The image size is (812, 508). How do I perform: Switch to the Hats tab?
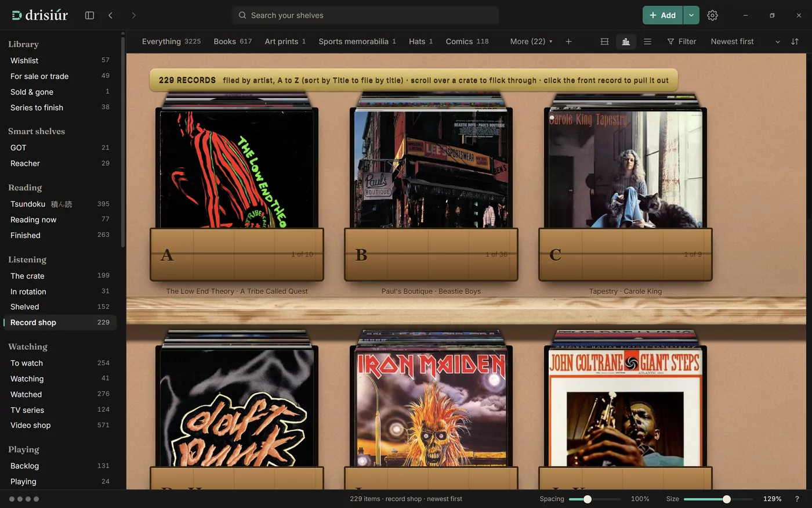(x=420, y=41)
